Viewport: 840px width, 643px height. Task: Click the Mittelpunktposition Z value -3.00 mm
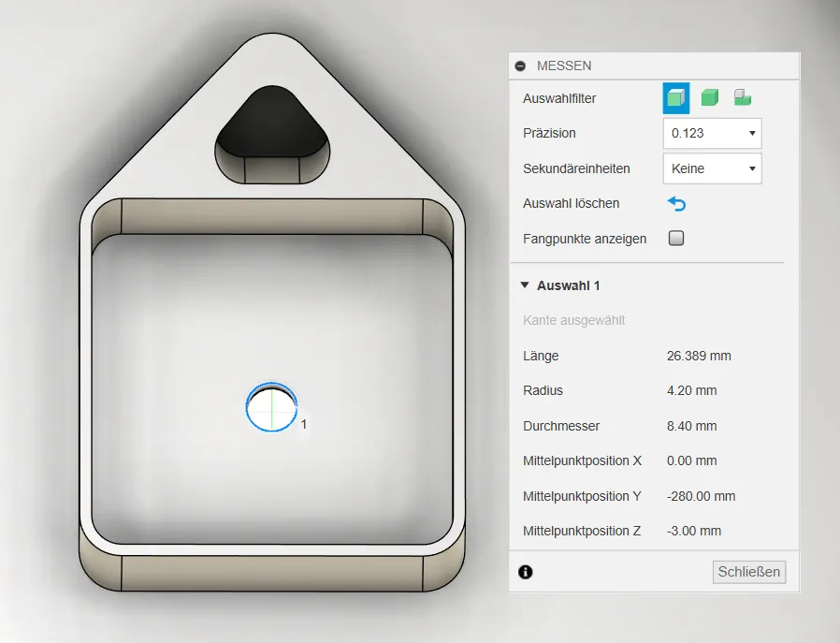[x=694, y=531]
